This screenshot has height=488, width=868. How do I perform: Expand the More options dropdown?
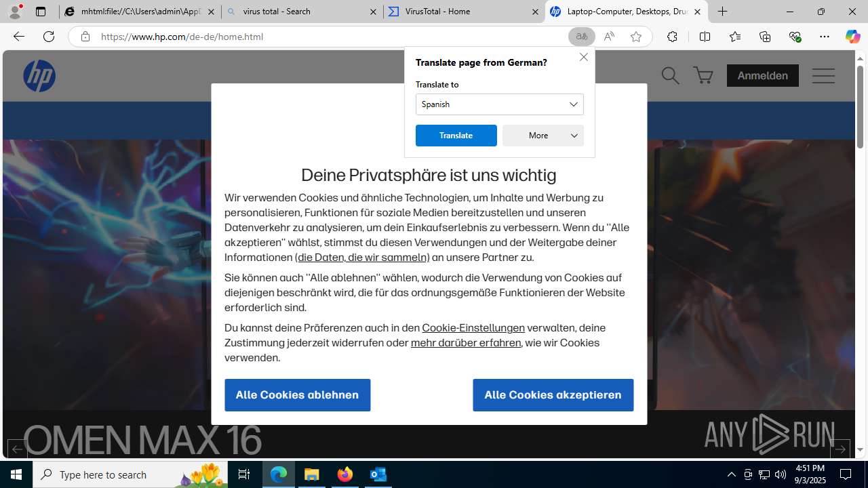click(542, 136)
